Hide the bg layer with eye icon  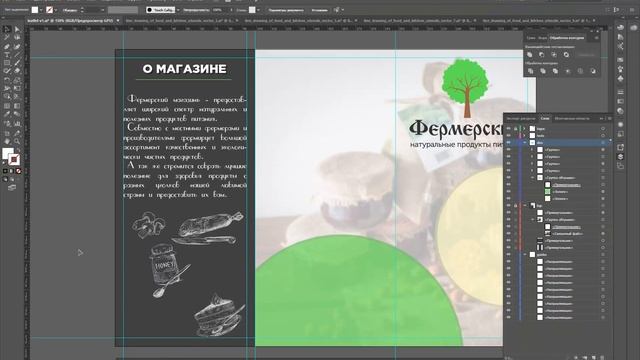point(509,205)
